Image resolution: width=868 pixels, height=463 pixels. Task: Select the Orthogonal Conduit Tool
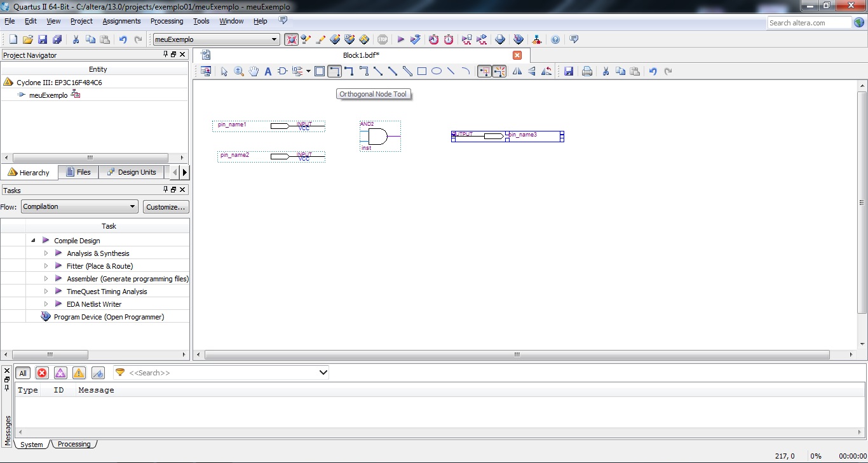click(x=363, y=71)
